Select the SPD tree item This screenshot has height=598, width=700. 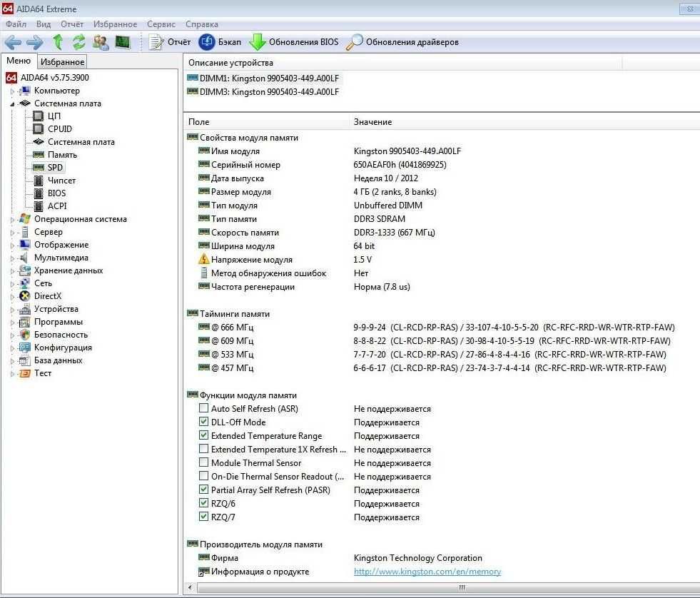(55, 168)
